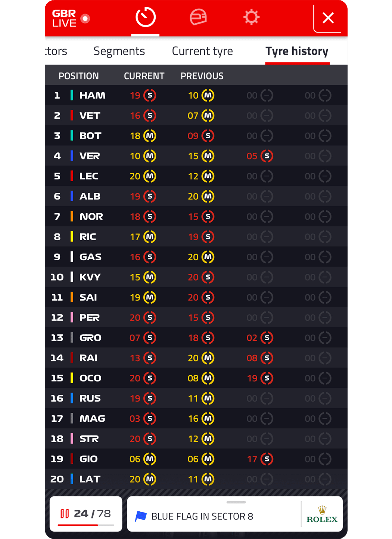The height and width of the screenshot is (539, 392).
Task: Select the RUS driver row
Action: (x=196, y=398)
